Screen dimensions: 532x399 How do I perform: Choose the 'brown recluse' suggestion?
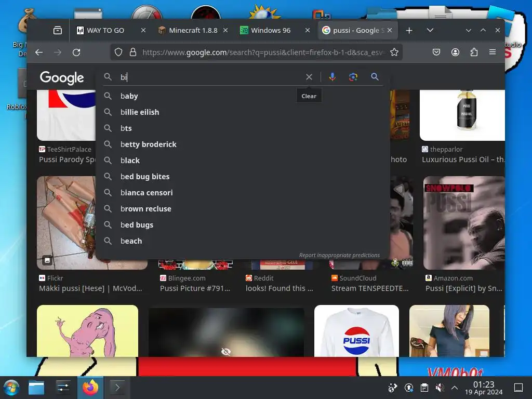click(242, 209)
